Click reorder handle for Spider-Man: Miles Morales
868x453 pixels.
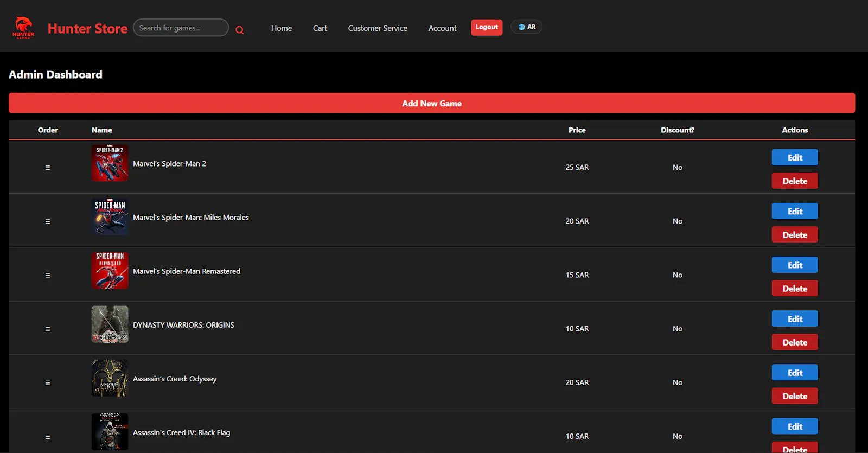(x=48, y=221)
